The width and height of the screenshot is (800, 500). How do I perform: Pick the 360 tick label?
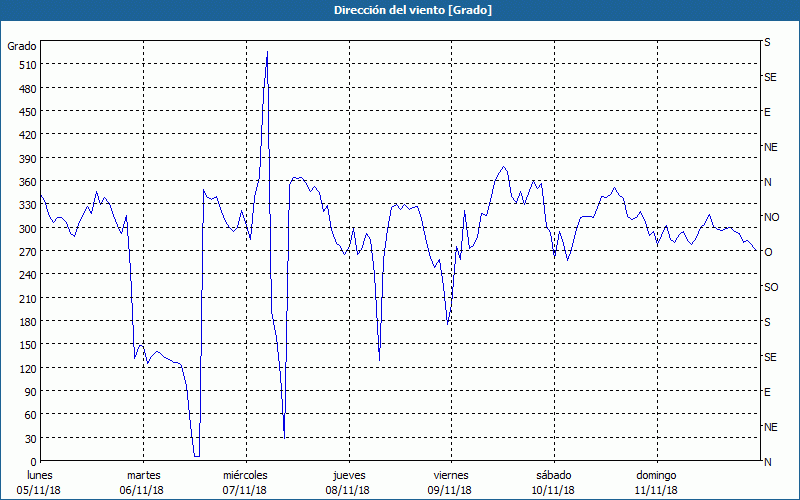[27, 182]
